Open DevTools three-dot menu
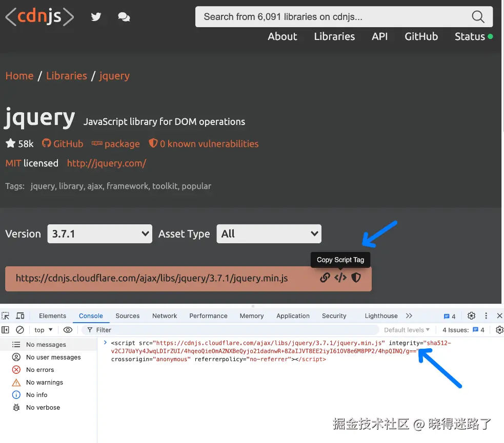Screen dimensions: 504x443 [x=486, y=316]
